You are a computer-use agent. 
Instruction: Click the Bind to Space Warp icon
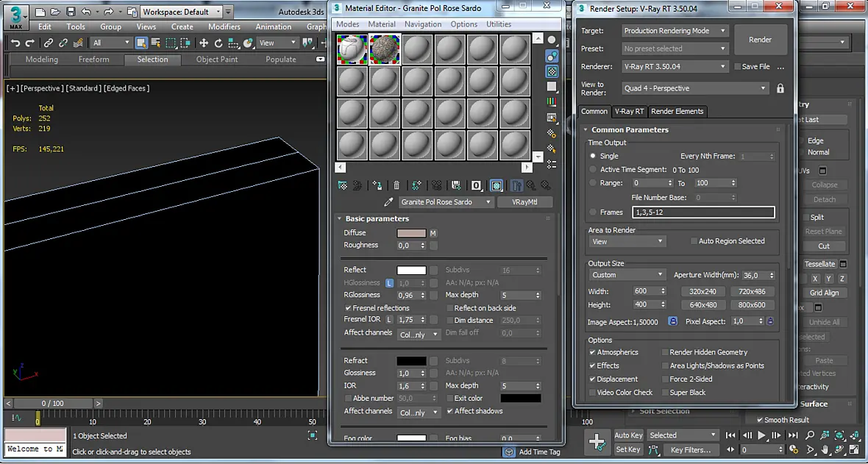[x=78, y=43]
